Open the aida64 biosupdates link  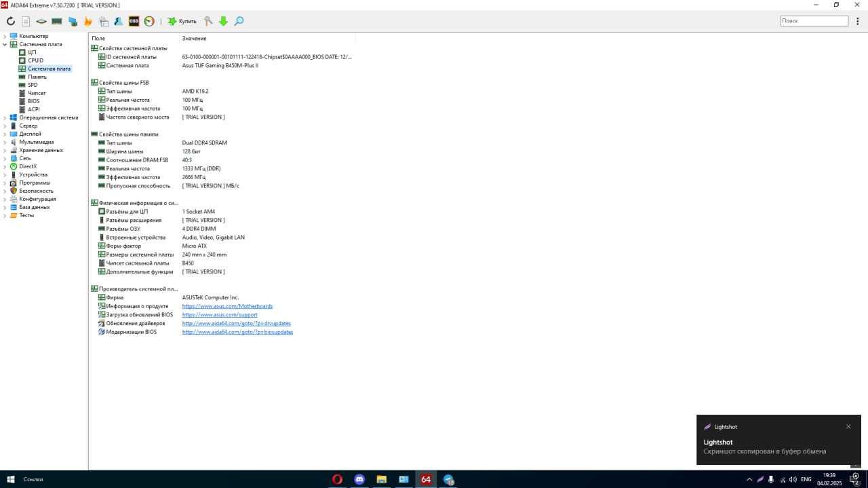click(x=237, y=333)
